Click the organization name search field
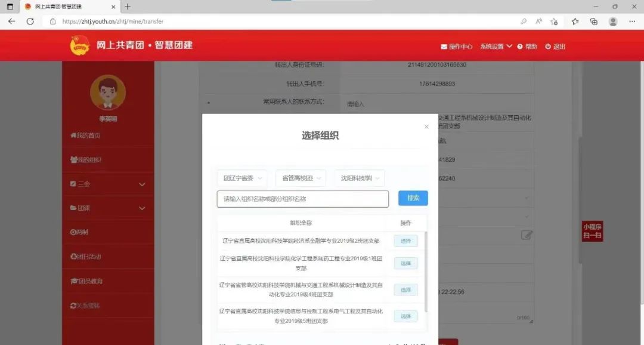 click(302, 199)
